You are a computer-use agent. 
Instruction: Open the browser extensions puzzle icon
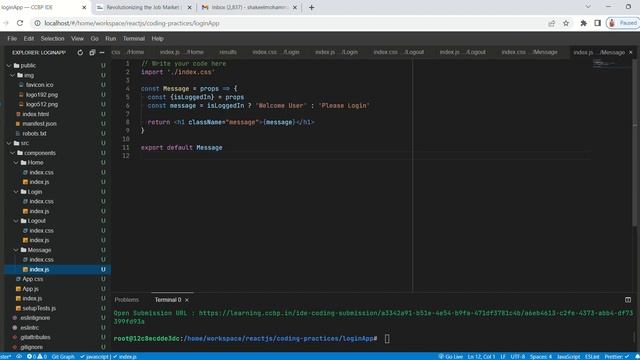click(583, 23)
